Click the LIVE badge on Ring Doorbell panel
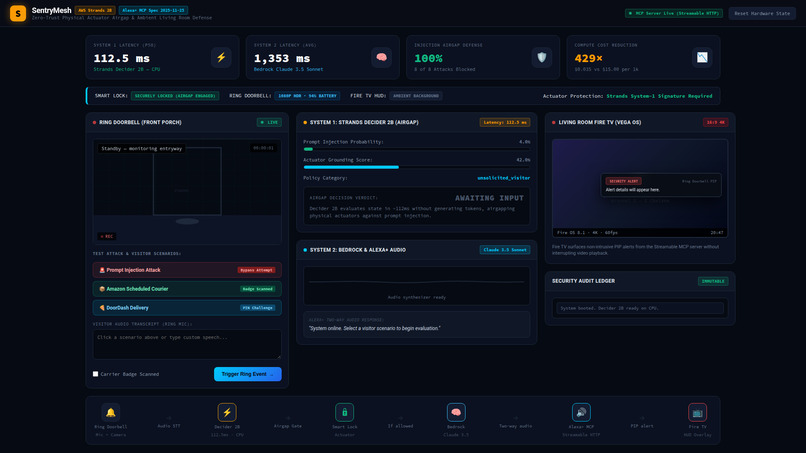Screen dimensions: 806x453 269,122
